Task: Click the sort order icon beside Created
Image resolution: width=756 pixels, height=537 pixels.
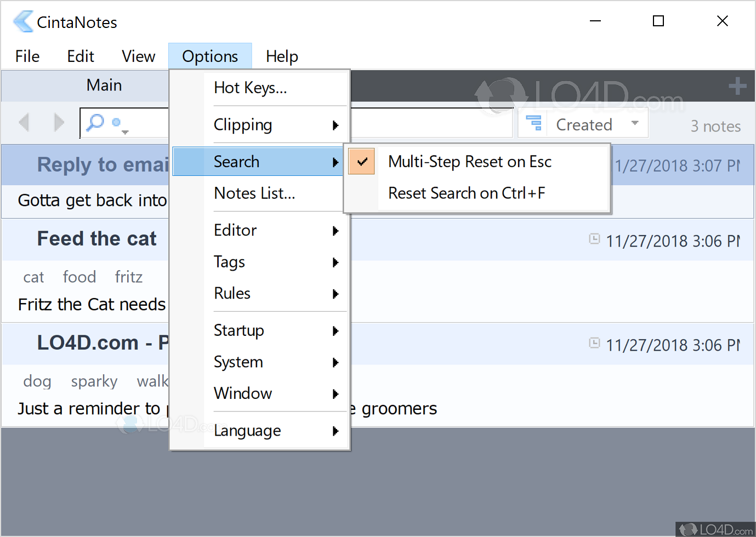Action: (x=533, y=123)
